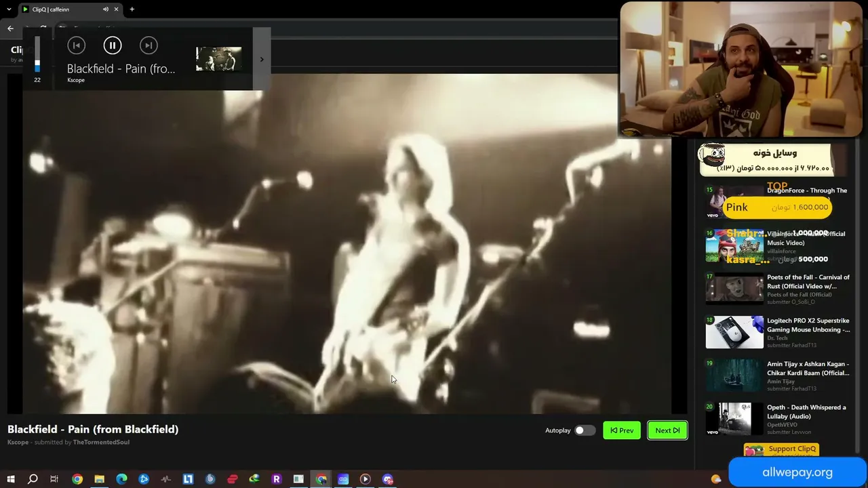868x488 pixels.
Task: Toggle the Autoplay switch
Action: [x=585, y=430]
